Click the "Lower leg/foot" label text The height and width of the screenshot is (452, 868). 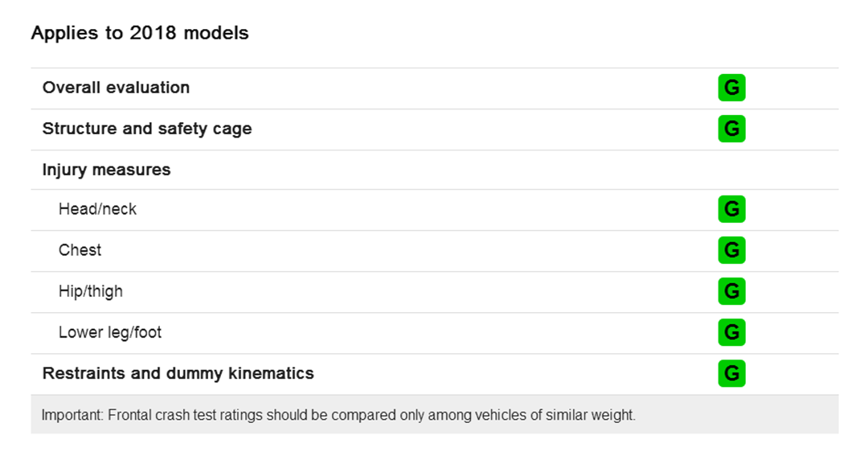point(110,332)
